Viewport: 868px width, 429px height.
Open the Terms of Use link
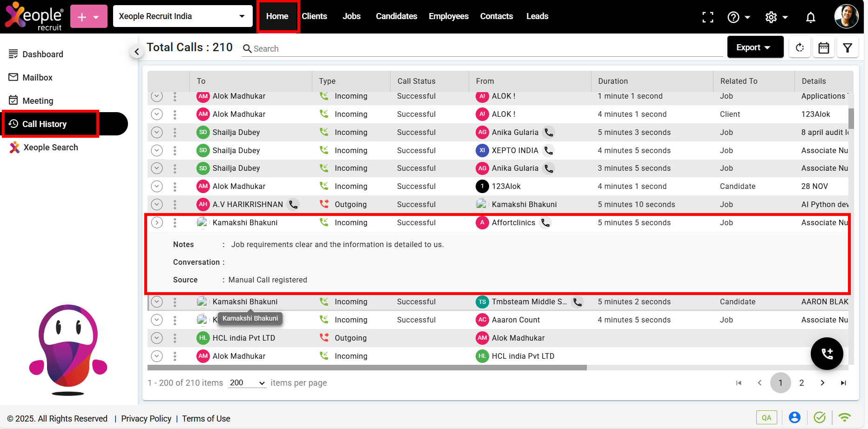coord(206,419)
